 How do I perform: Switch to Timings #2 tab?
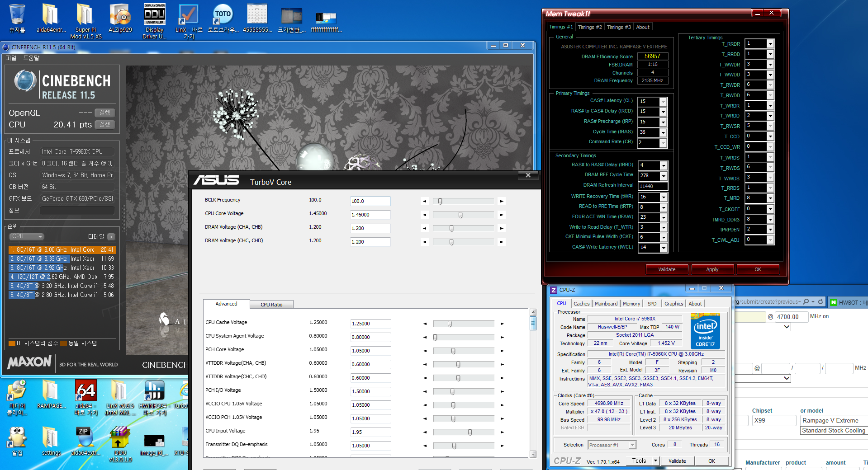(590, 27)
